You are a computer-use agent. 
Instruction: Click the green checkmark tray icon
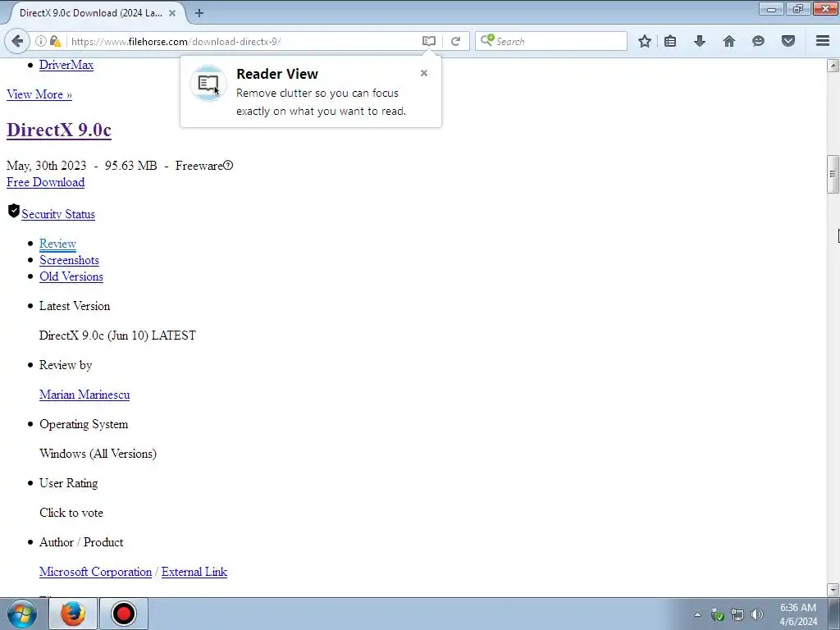pos(718,615)
